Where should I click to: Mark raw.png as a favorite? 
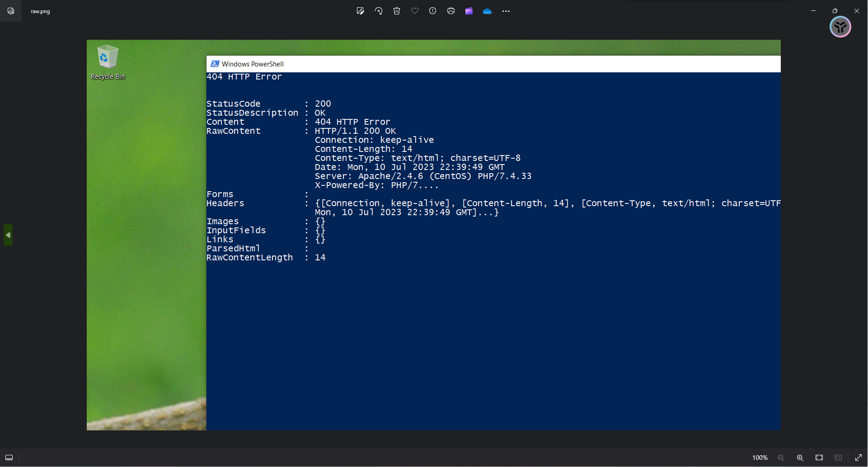tap(415, 11)
